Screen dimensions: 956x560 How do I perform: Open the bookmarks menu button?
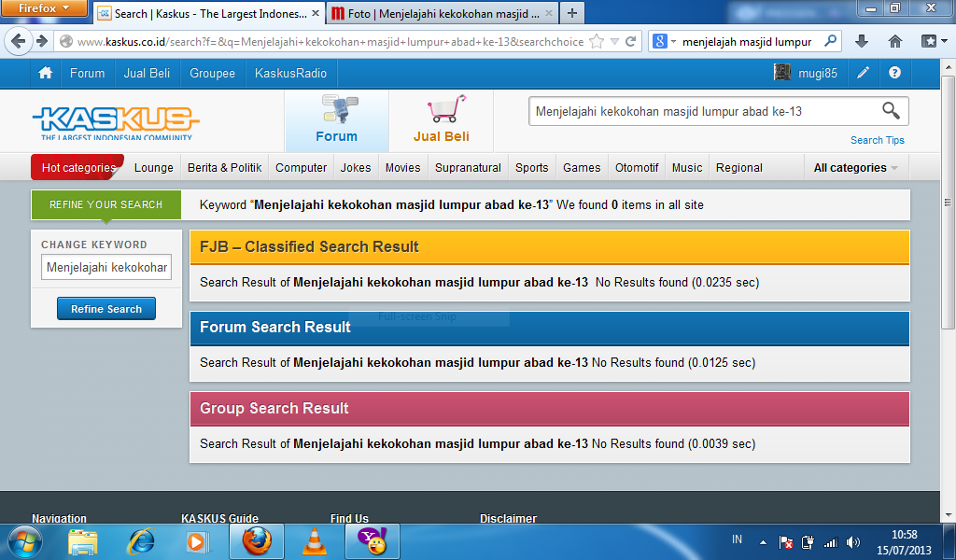pyautogui.click(x=933, y=41)
